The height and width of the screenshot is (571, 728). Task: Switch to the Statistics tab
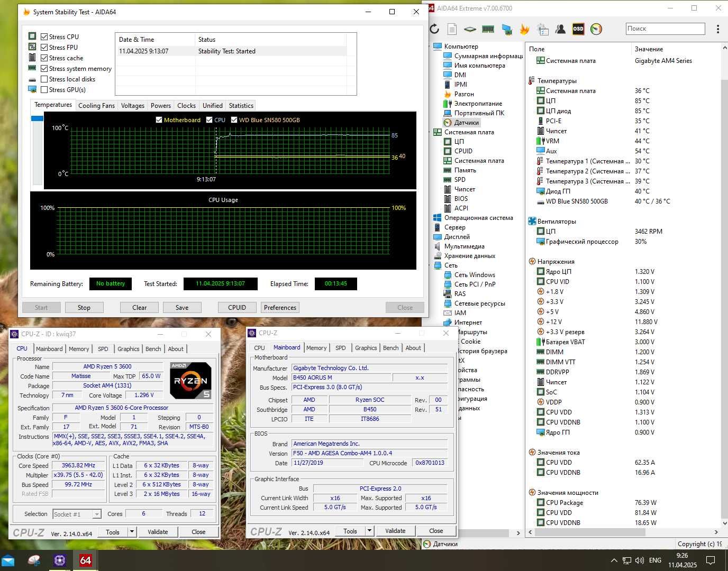(x=241, y=106)
